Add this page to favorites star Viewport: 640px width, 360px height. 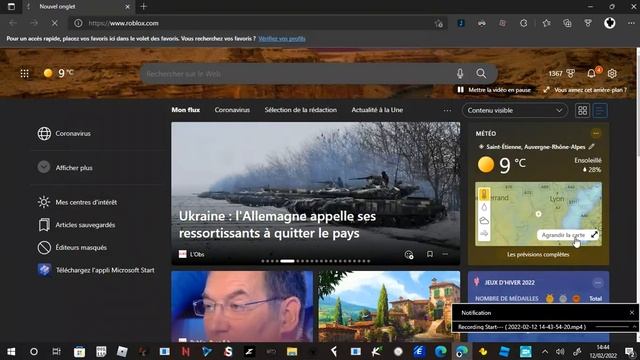pos(439,23)
